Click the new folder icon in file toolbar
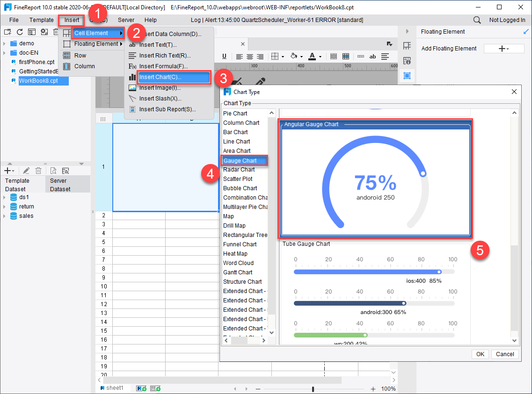The height and width of the screenshot is (394, 532). tap(7, 32)
